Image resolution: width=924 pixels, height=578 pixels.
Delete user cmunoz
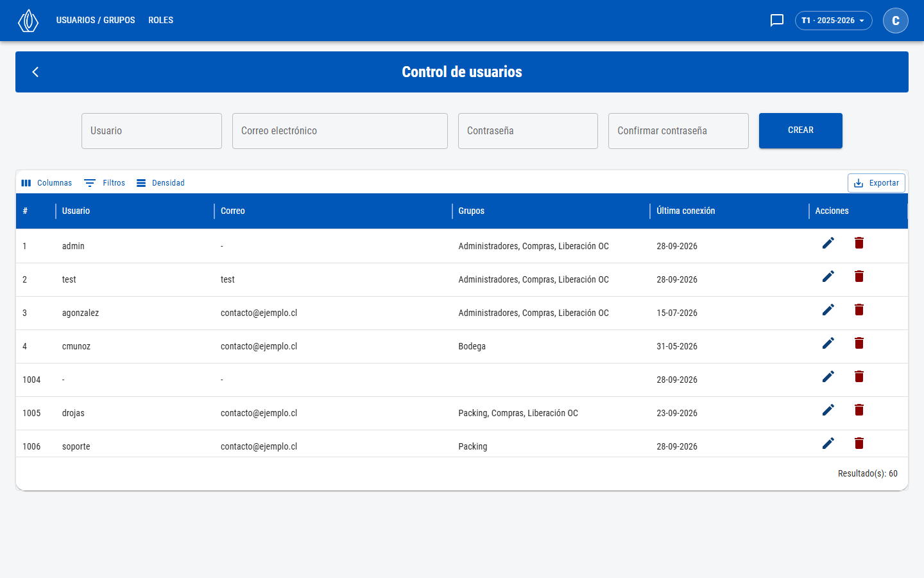(x=859, y=343)
